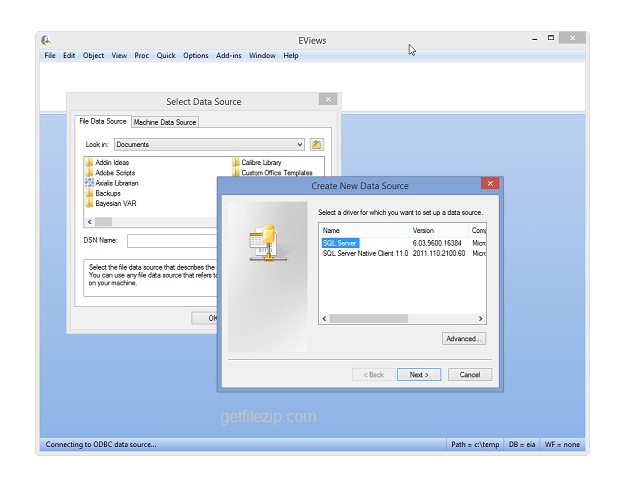
Task: Open the Options menu
Action: 196,56
